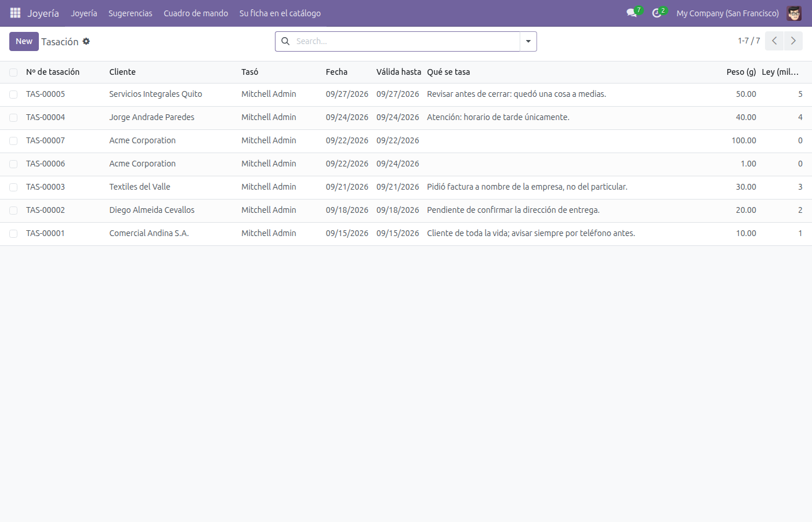
Task: Open record TAS-00007
Action: click(45, 140)
